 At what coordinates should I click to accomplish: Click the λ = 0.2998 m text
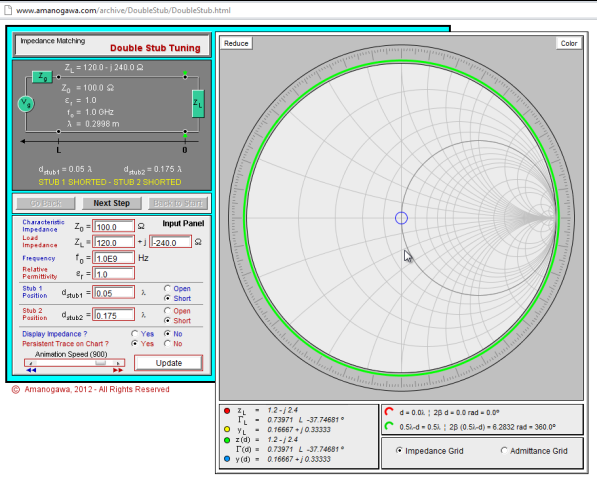(x=93, y=124)
